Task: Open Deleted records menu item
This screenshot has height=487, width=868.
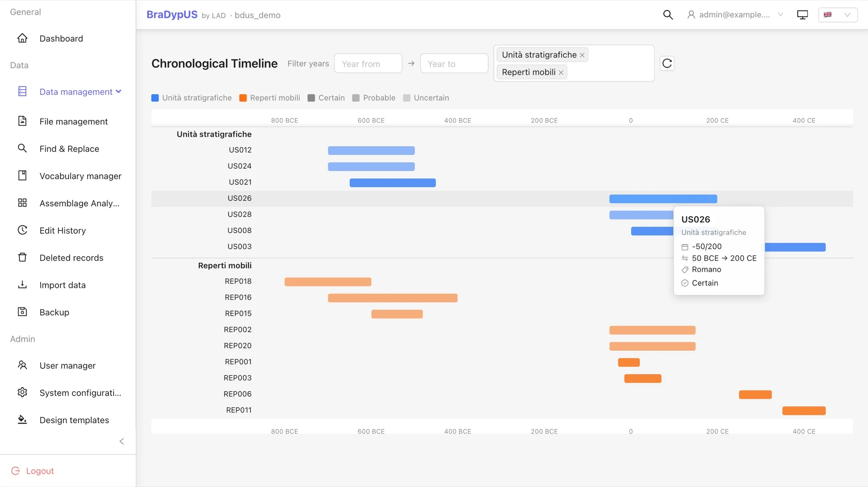Action: (71, 258)
